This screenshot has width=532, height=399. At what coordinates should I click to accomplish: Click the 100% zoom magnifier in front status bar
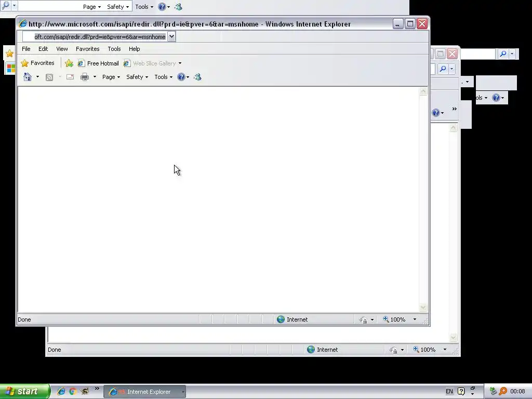386,319
